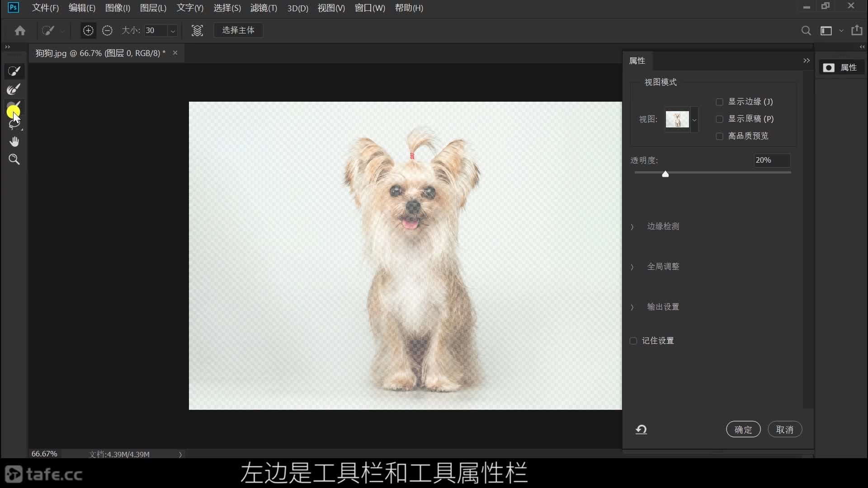868x488 pixels.
Task: Click the 选择主体 button
Action: [x=238, y=30]
